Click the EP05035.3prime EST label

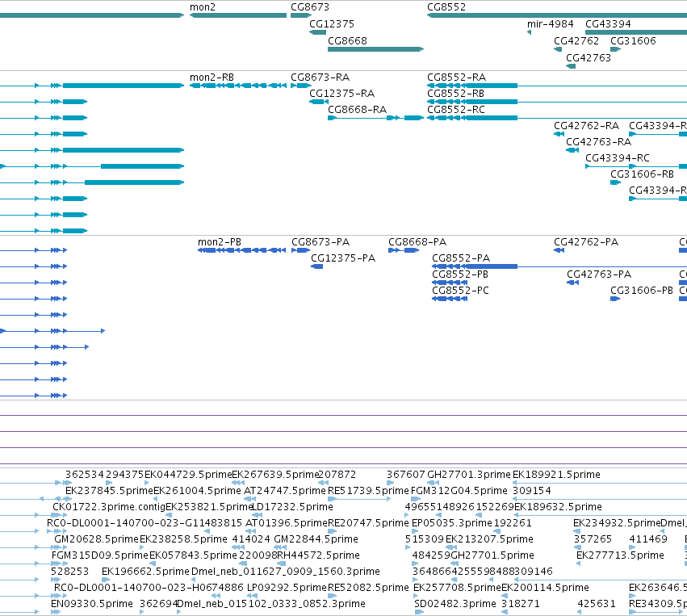452,523
